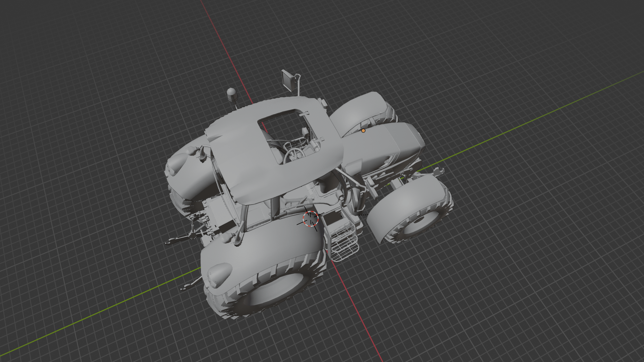Screen dimensions: 644x362
Task: Click the orange object origin dot
Action: (x=363, y=131)
